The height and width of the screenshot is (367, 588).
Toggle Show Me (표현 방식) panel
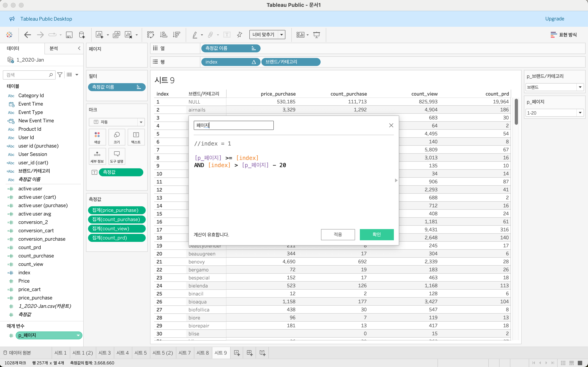[x=564, y=35]
